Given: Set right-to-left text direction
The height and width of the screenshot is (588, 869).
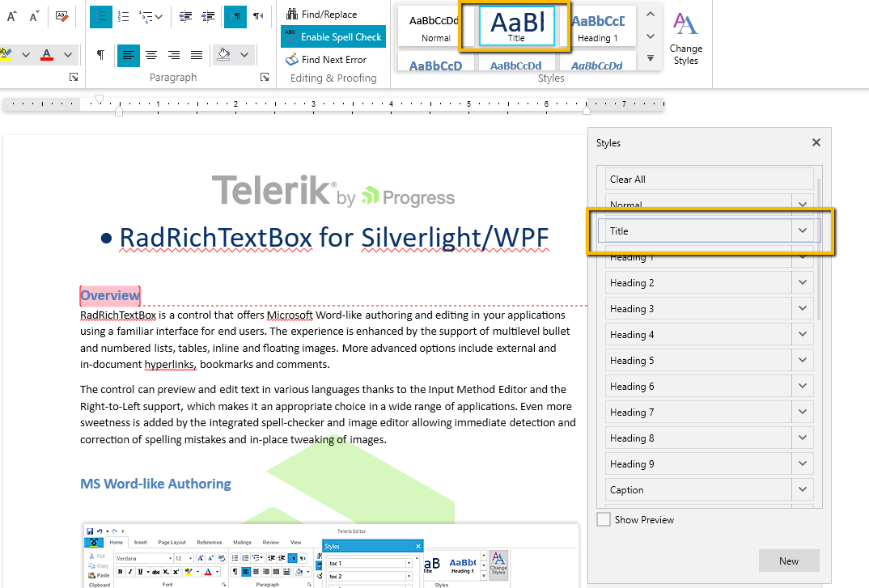Looking at the screenshot, I should point(258,17).
